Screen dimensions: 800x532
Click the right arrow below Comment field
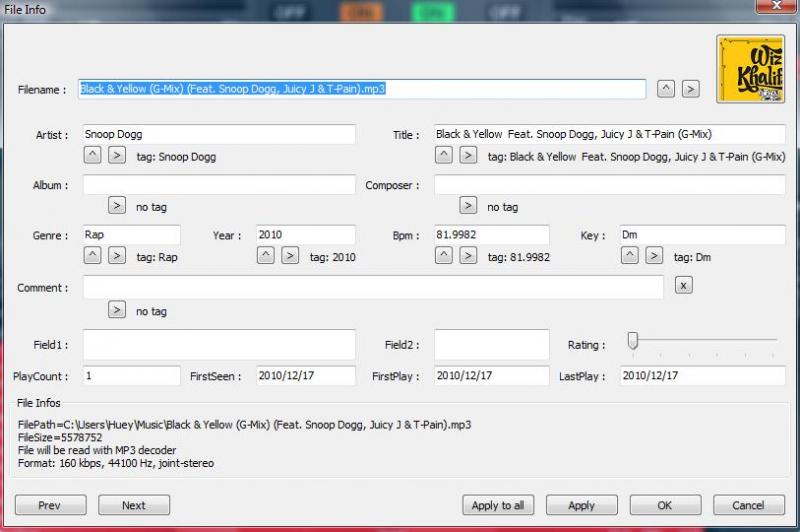[117, 310]
